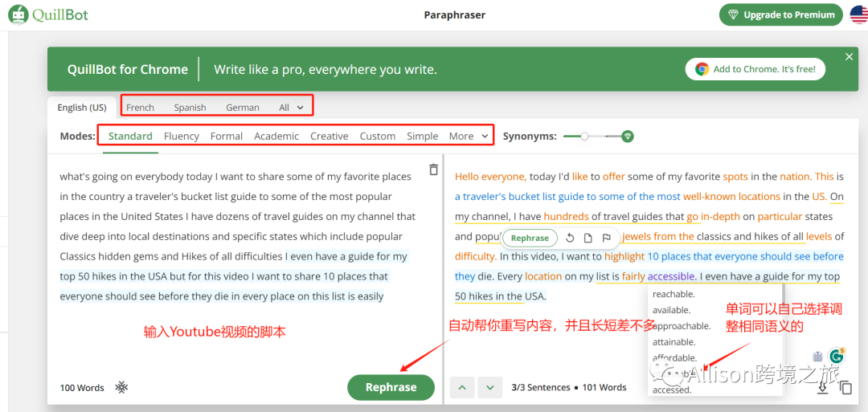The image size is (868, 412).
Task: Select the Creative mode
Action: [x=330, y=136]
